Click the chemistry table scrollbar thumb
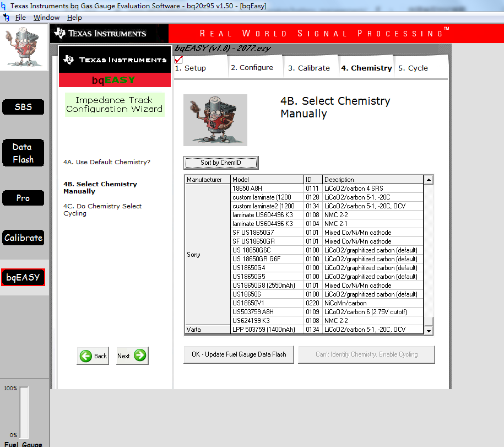 pos(429,321)
